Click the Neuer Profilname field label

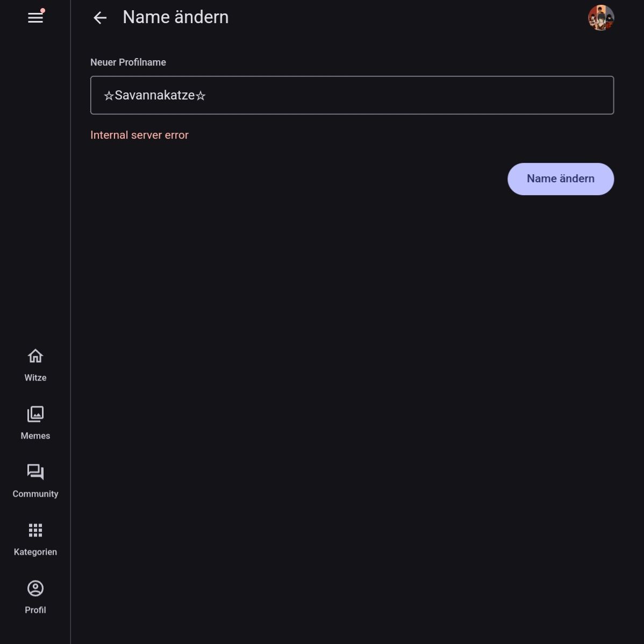128,62
